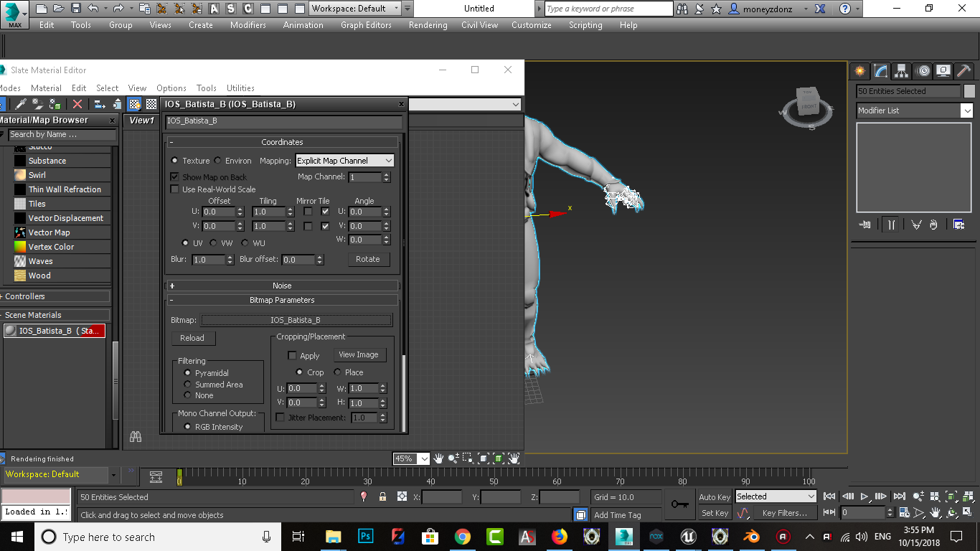Click the Pin Stack icon
Screen dimensions: 980x551
[x=865, y=225]
